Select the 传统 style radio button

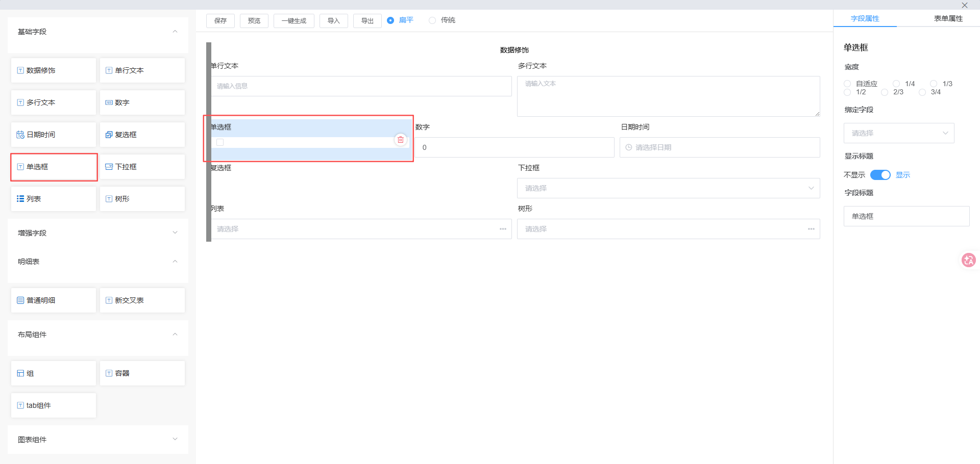[432, 20]
